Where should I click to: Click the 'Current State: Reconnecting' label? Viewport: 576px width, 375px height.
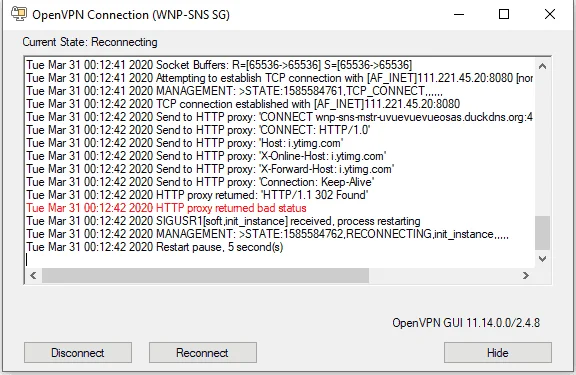point(90,42)
